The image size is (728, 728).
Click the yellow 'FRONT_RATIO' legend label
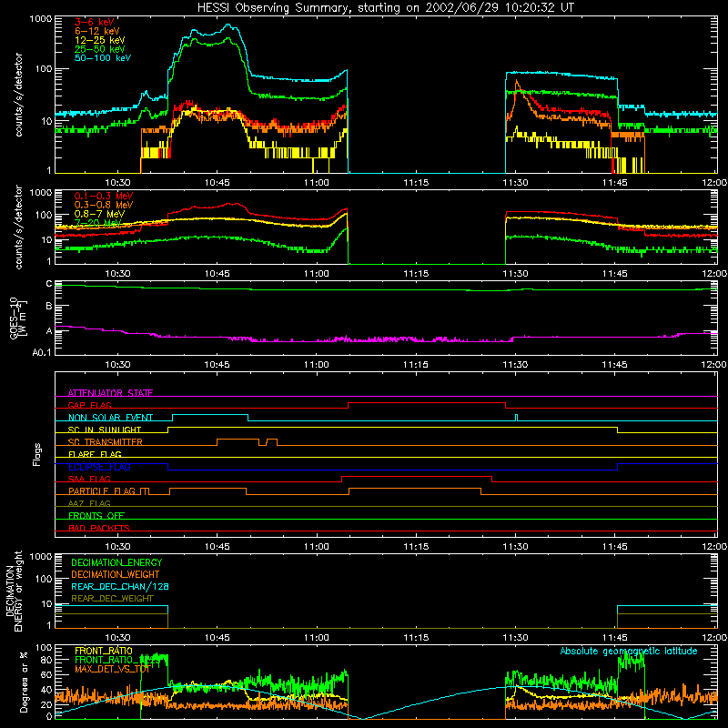pos(104,651)
